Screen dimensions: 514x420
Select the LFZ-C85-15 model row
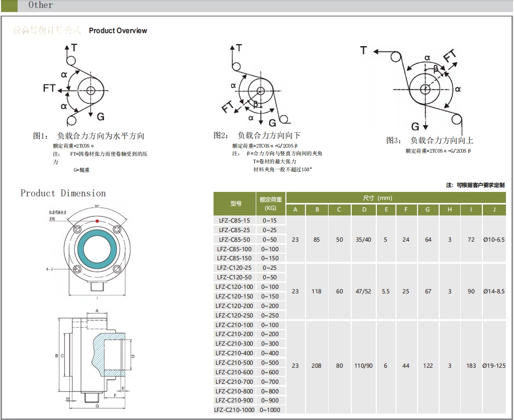[x=233, y=221]
